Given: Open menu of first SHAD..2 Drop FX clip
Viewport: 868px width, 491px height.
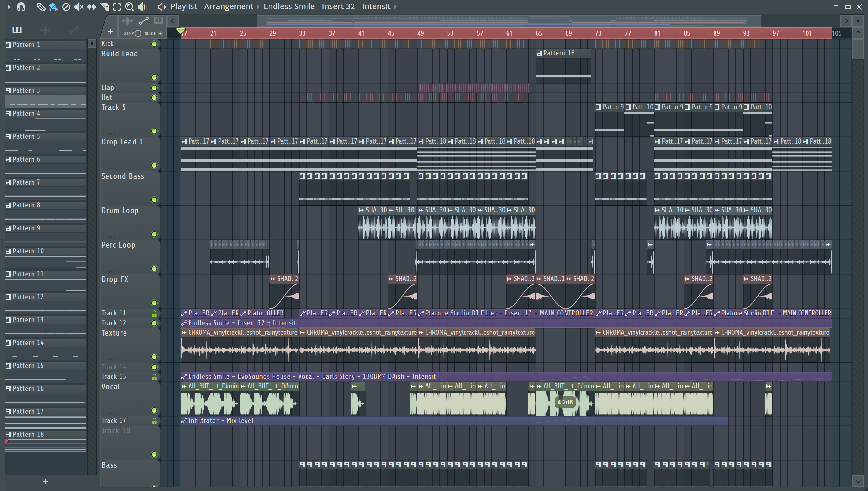Looking at the screenshot, I should click(273, 279).
